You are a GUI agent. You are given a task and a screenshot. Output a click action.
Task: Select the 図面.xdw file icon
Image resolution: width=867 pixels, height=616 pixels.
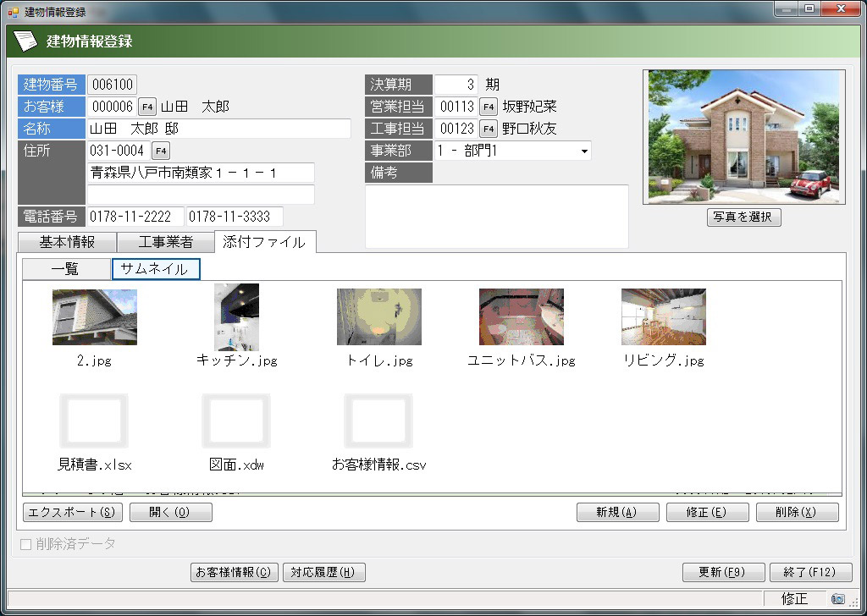[236, 421]
